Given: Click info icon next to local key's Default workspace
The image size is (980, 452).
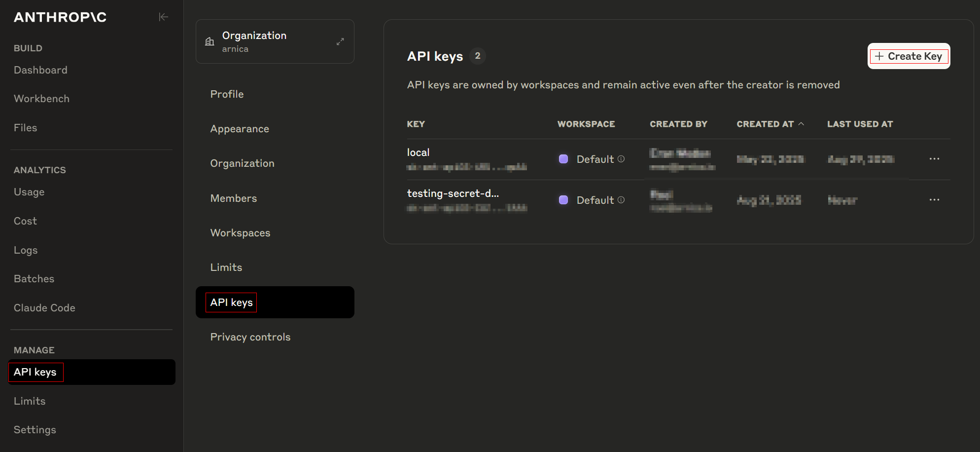Looking at the screenshot, I should coord(621,159).
